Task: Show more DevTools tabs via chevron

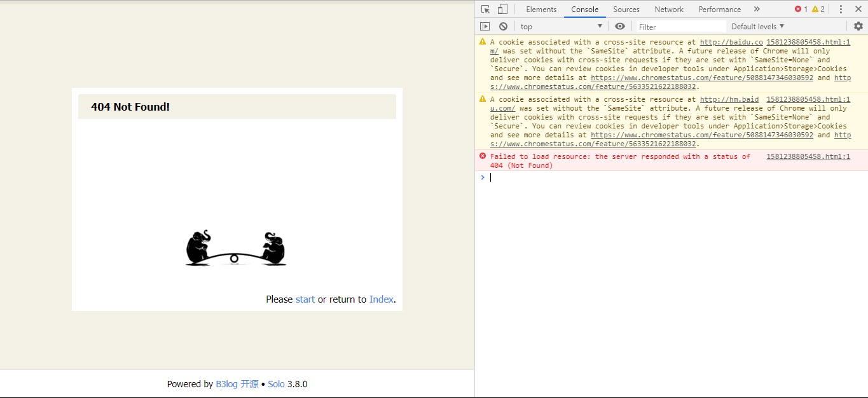Action: 756,9
